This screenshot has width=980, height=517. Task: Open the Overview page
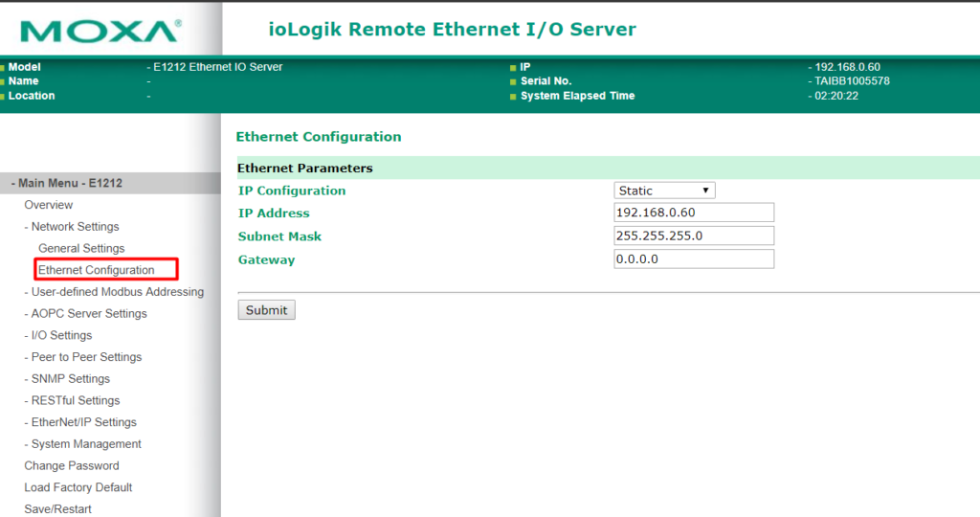click(48, 205)
